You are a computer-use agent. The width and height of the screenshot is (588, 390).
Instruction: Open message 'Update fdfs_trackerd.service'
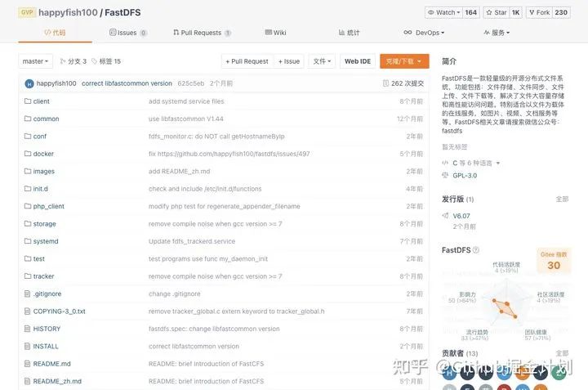[192, 241]
